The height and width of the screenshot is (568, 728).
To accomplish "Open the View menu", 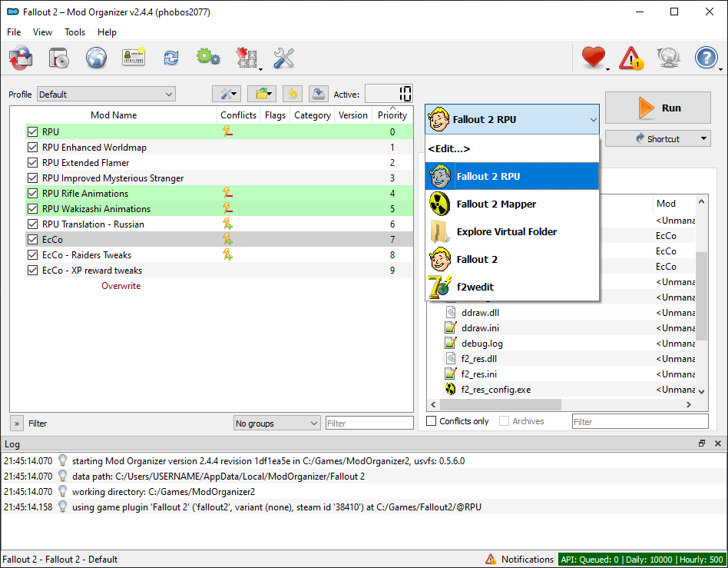I will click(x=42, y=32).
